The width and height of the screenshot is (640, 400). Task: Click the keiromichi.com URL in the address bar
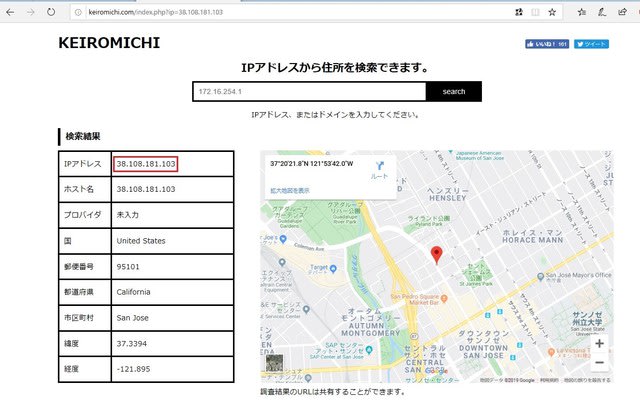pyautogui.click(x=156, y=12)
